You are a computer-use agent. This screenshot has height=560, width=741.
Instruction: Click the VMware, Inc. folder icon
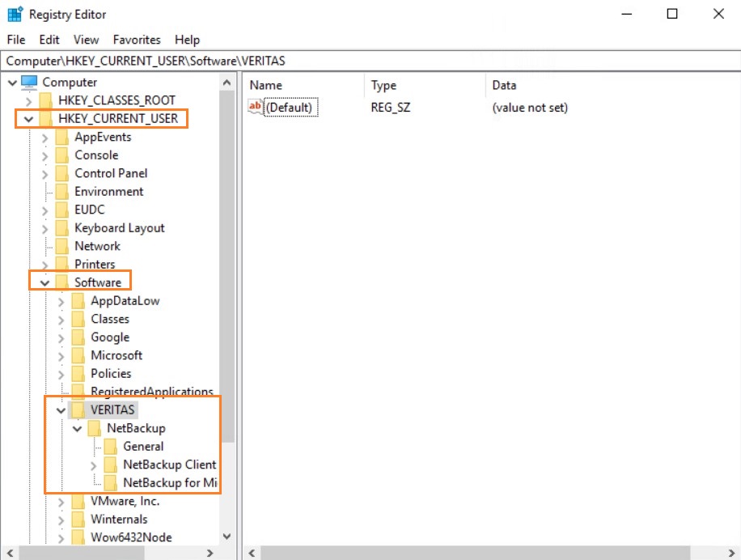78,502
